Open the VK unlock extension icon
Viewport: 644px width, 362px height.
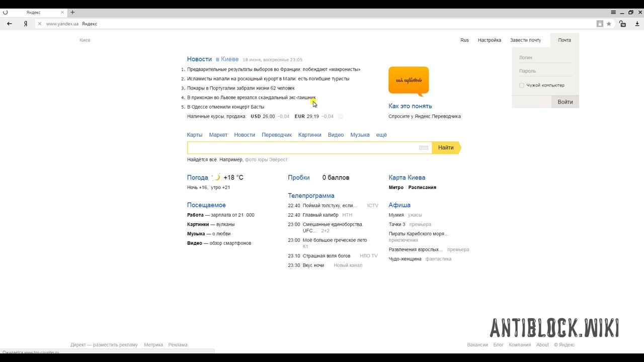(x=622, y=24)
